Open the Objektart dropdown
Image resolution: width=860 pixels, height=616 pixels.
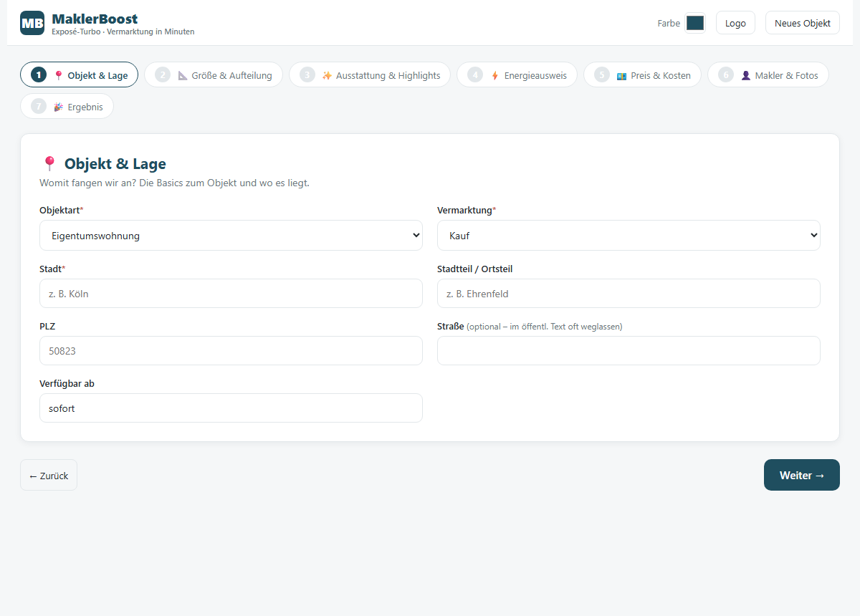tap(231, 235)
